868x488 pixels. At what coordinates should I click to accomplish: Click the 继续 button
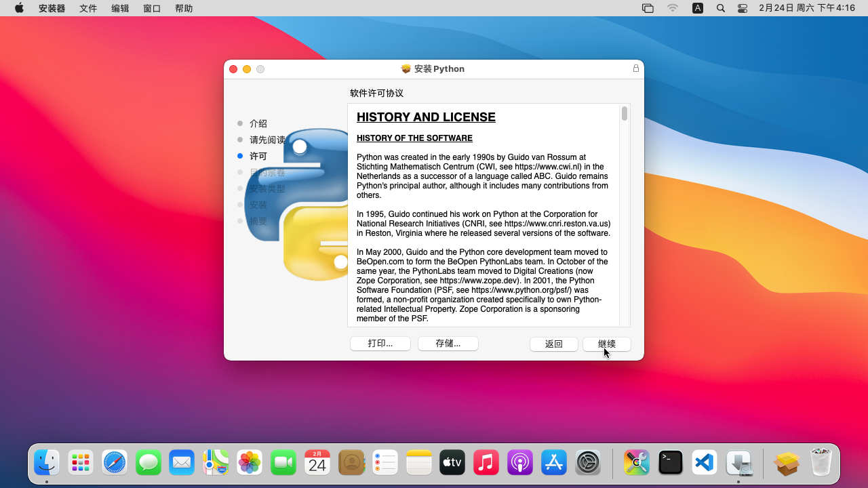[x=607, y=344]
